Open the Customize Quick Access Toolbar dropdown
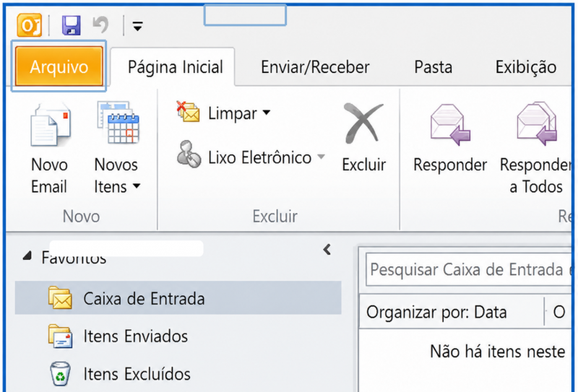The image size is (578, 392). click(137, 26)
